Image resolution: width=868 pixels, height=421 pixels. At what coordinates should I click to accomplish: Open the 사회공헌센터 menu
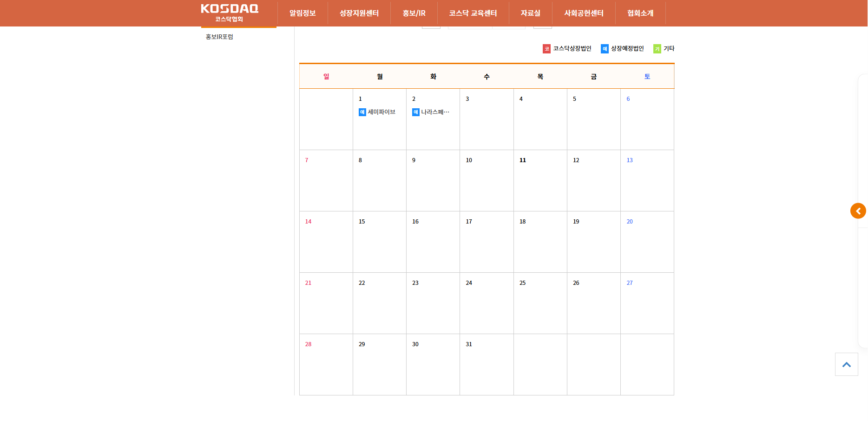(x=584, y=13)
